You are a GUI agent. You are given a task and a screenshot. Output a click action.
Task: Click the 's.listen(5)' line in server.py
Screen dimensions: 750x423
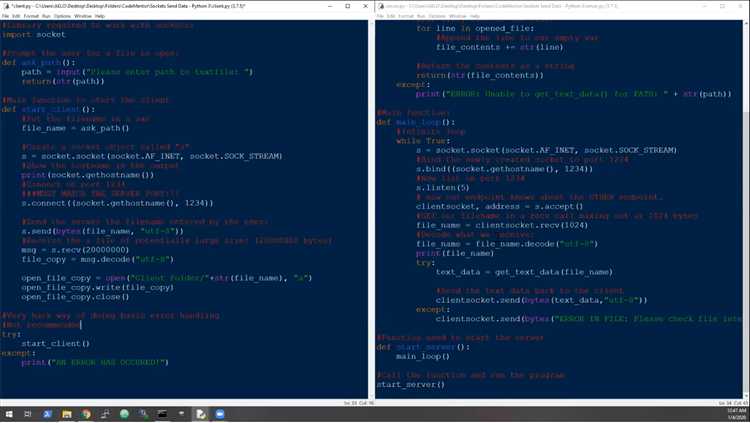point(442,188)
